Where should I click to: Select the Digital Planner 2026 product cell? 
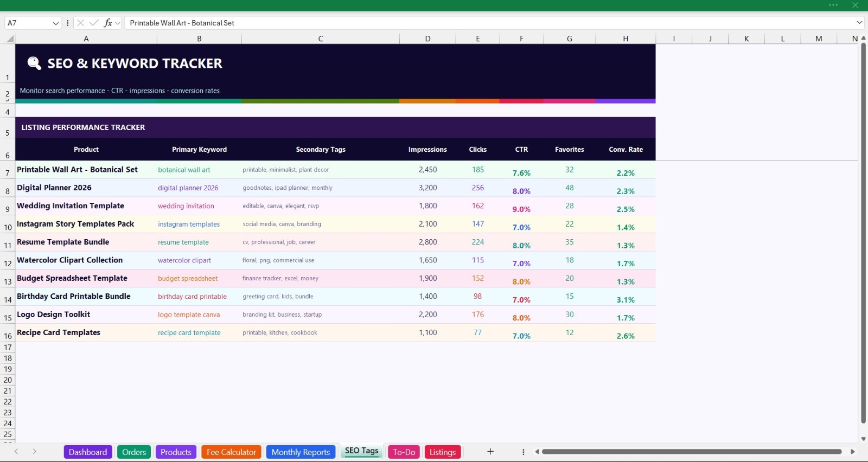[x=86, y=188]
